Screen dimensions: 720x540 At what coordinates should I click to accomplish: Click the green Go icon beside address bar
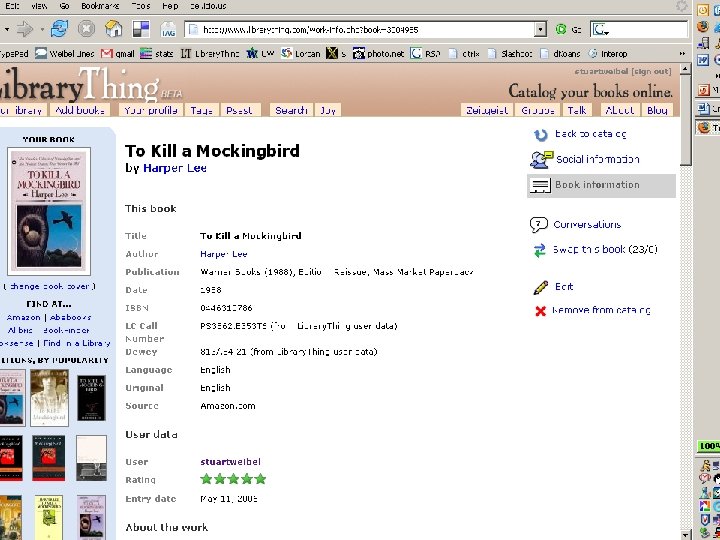pos(561,29)
